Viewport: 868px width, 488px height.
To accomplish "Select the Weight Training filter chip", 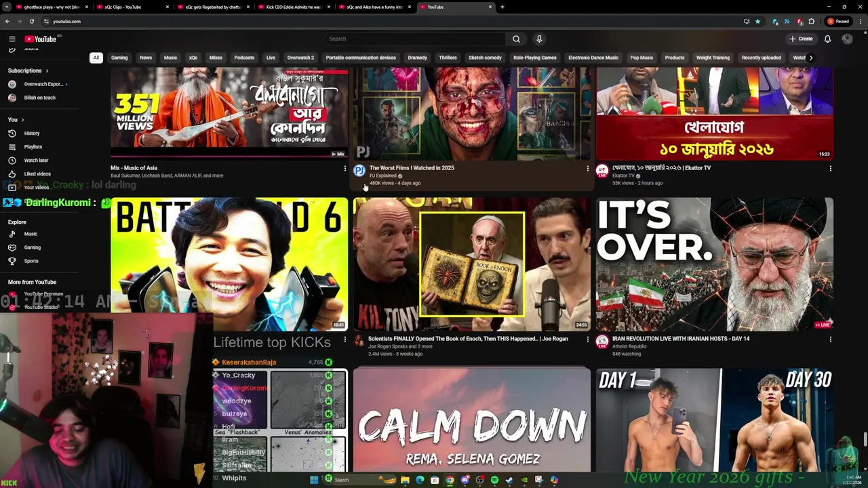I will pyautogui.click(x=713, y=58).
